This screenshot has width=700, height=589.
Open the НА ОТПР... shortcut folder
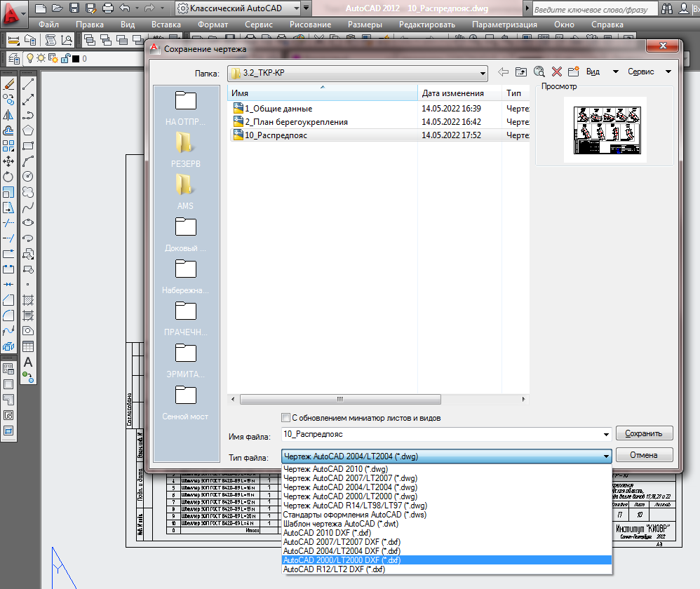[185, 107]
